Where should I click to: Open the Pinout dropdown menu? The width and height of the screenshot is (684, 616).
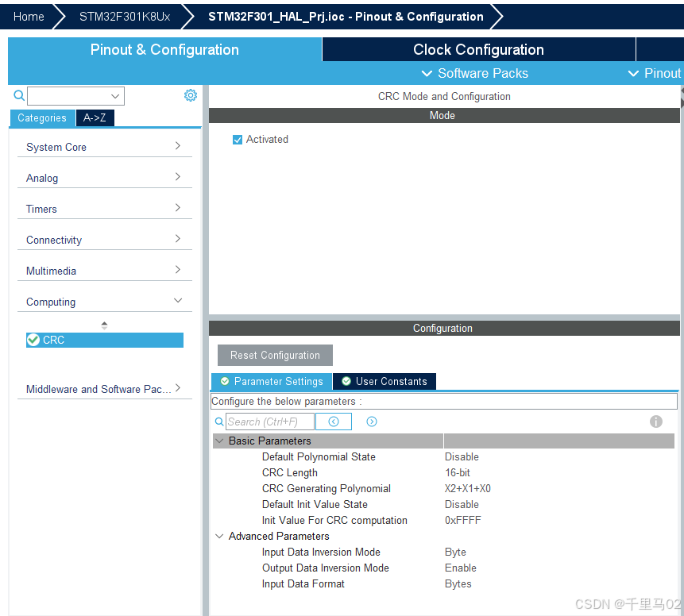point(655,73)
